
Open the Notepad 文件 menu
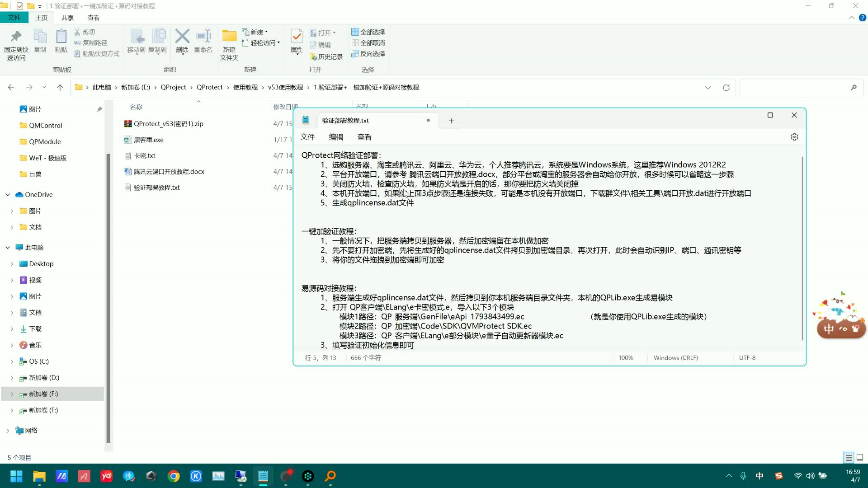coord(307,137)
